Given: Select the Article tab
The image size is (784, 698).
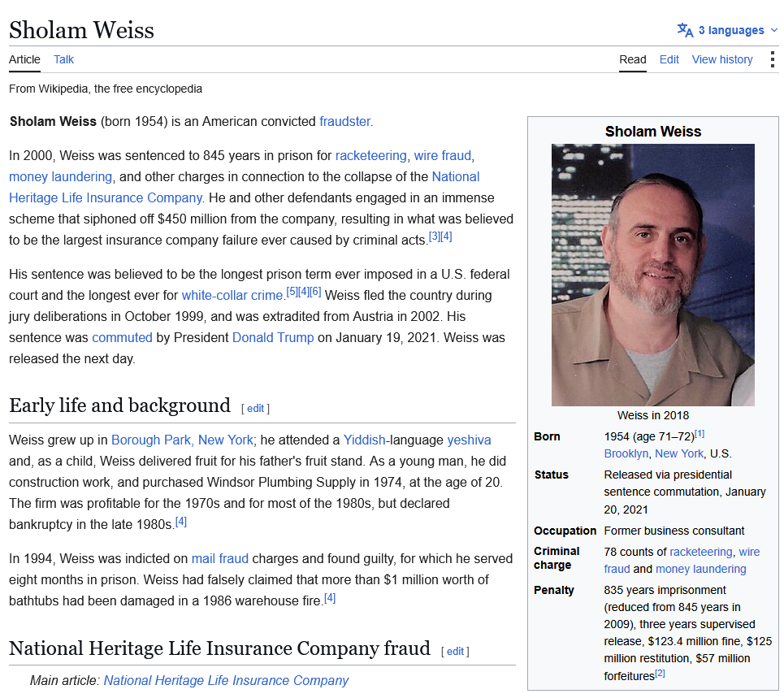Looking at the screenshot, I should pyautogui.click(x=24, y=59).
